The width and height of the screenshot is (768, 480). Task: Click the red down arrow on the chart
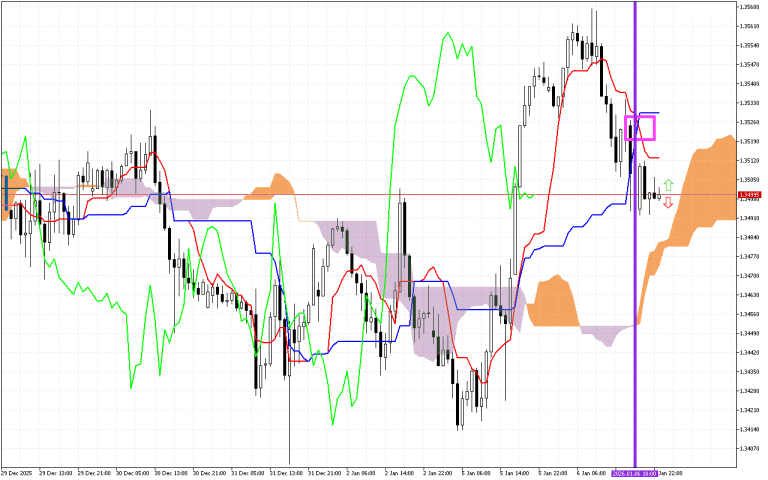pos(668,203)
